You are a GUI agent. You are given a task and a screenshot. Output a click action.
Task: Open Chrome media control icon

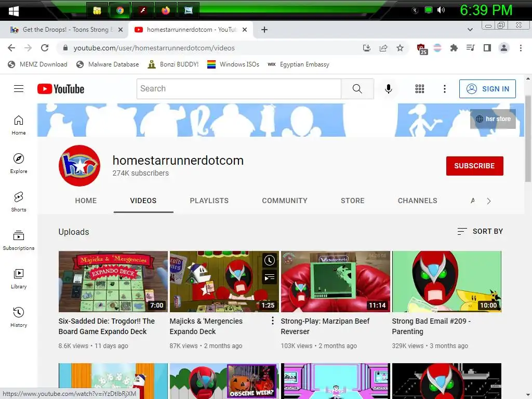coord(471,48)
